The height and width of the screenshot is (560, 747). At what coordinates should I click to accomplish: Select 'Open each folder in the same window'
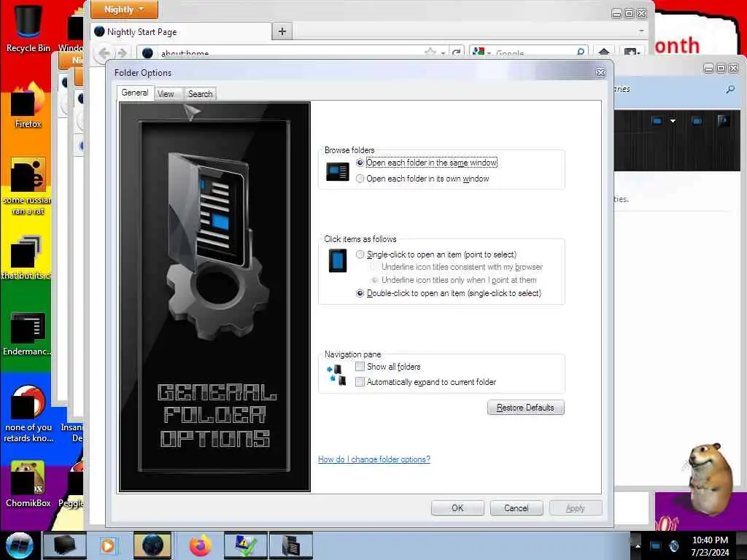point(426,163)
